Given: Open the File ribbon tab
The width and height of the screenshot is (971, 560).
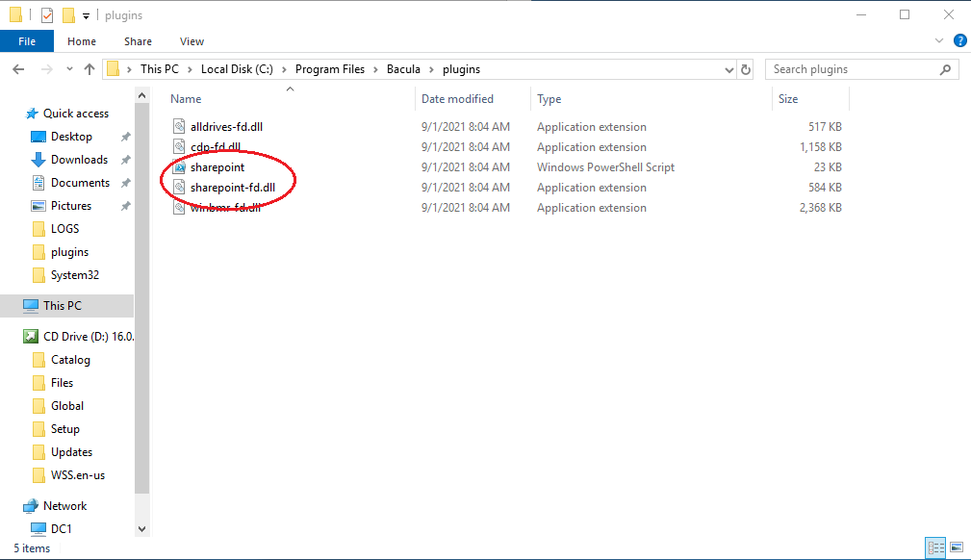Looking at the screenshot, I should pos(27,41).
